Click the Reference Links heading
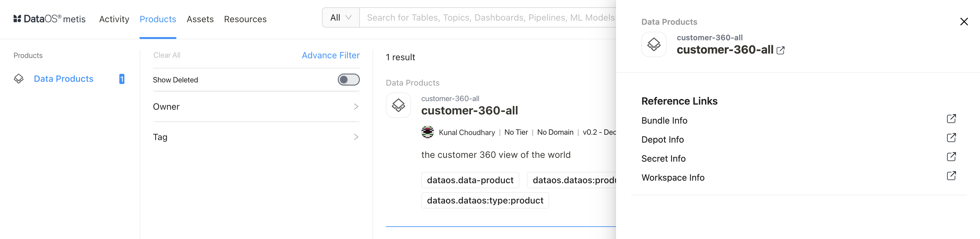Image resolution: width=980 pixels, height=239 pixels. (679, 101)
